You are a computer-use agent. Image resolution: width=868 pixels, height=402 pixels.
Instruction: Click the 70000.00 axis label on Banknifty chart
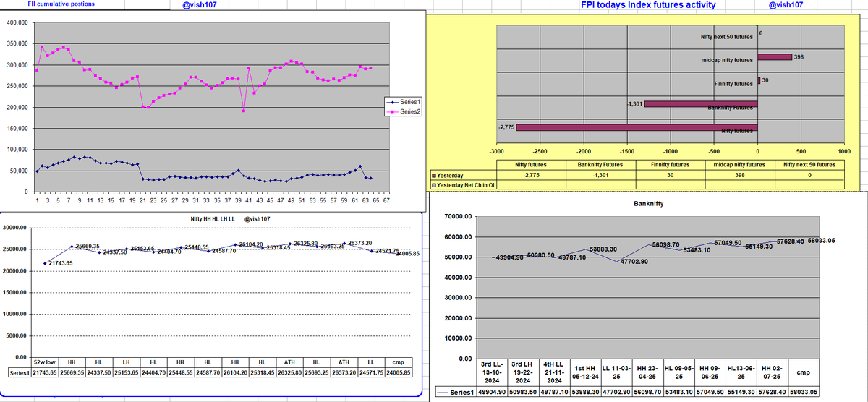tap(458, 217)
